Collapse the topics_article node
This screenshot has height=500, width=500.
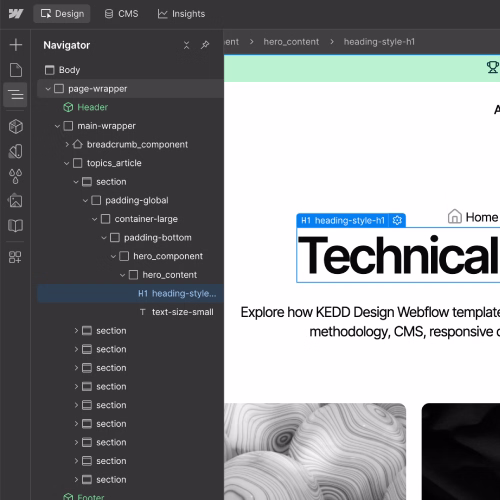click(x=67, y=163)
